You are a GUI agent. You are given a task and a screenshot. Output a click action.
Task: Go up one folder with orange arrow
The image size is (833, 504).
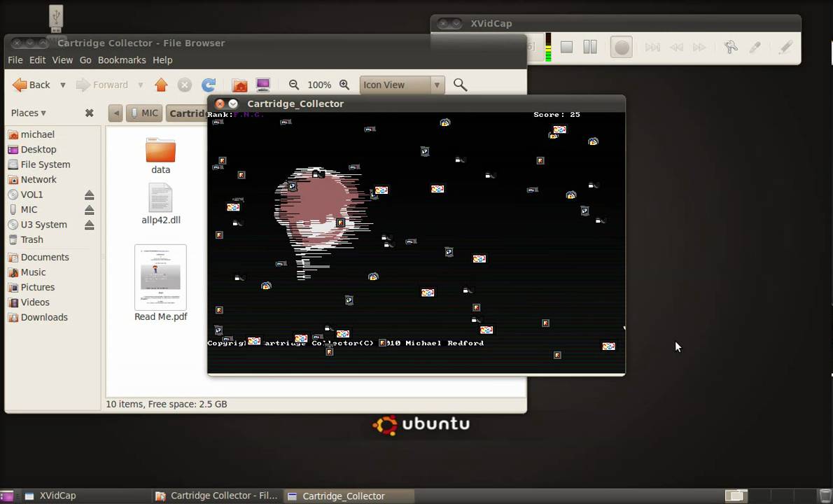tap(161, 85)
